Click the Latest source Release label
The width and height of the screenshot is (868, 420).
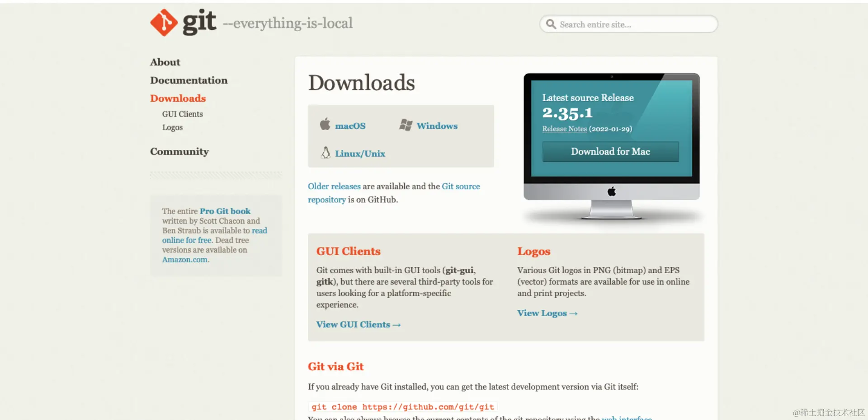pyautogui.click(x=588, y=98)
